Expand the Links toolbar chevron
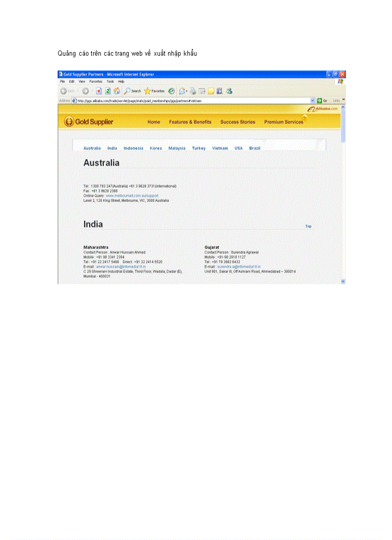392x540 pixels. pyautogui.click(x=342, y=101)
